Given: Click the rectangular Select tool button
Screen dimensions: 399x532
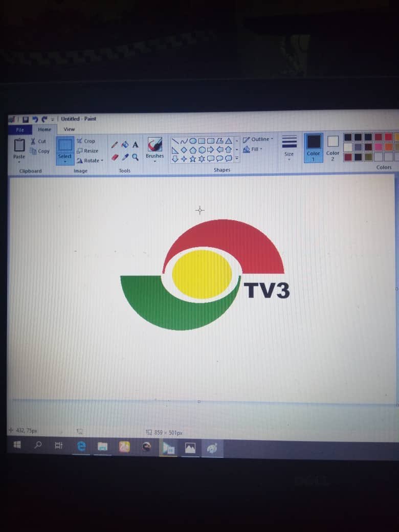Looking at the screenshot, I should (x=65, y=145).
